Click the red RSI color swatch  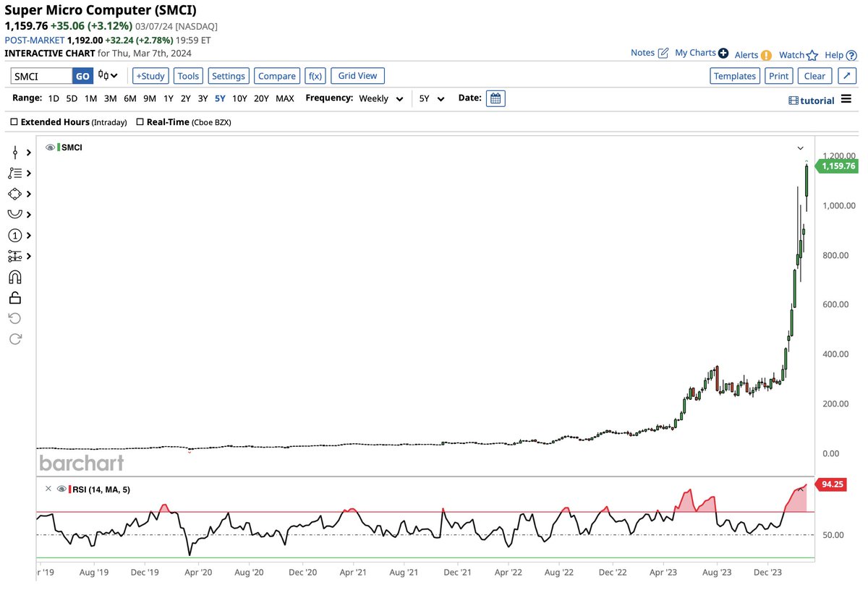tap(70, 489)
